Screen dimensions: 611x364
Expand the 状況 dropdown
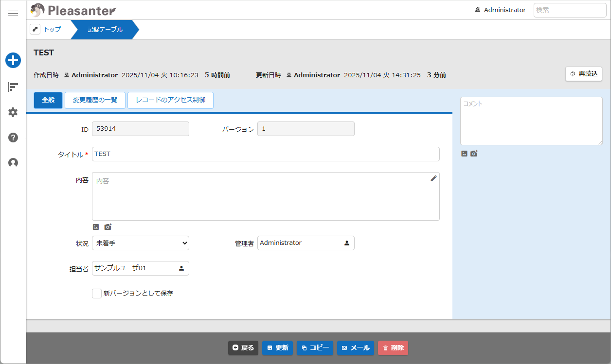point(140,243)
